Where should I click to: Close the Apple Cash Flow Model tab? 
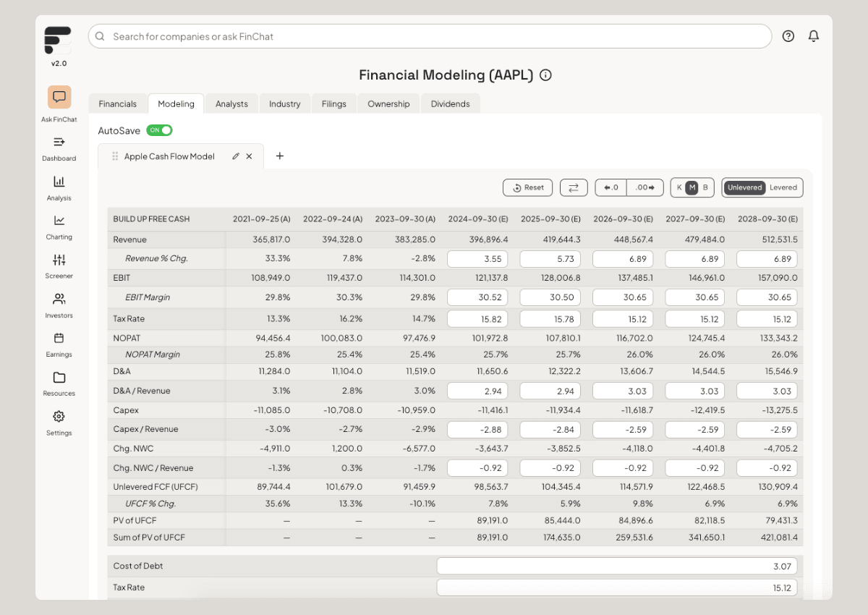250,156
